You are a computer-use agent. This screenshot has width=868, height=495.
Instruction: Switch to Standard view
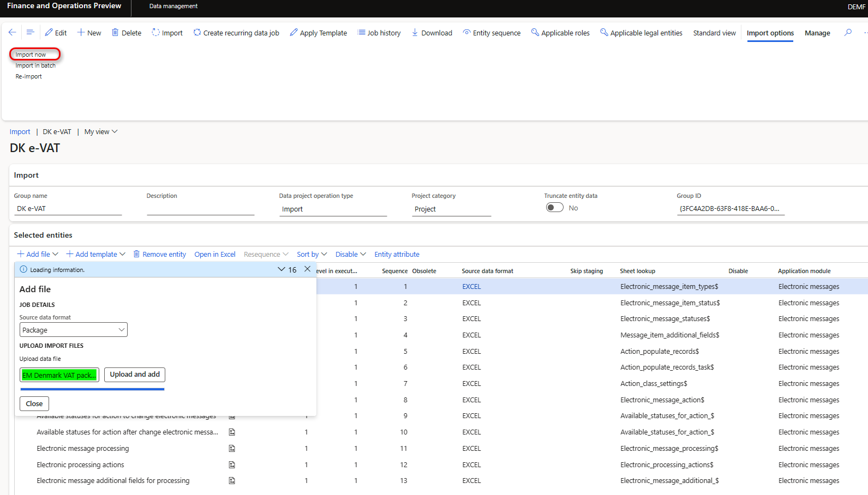coord(715,33)
